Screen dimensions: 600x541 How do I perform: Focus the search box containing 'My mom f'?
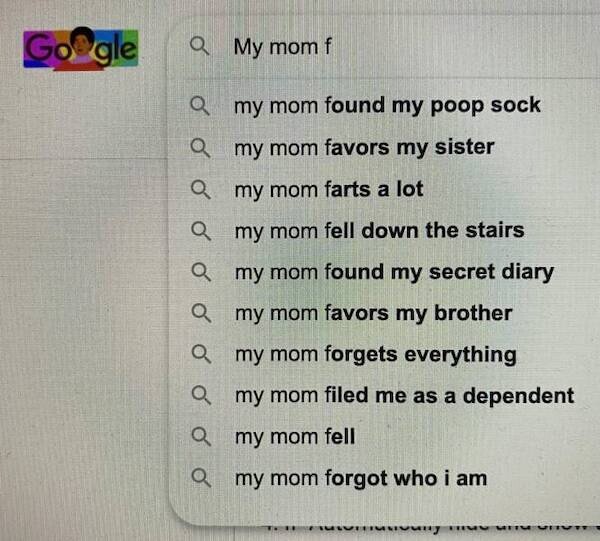coord(400,46)
